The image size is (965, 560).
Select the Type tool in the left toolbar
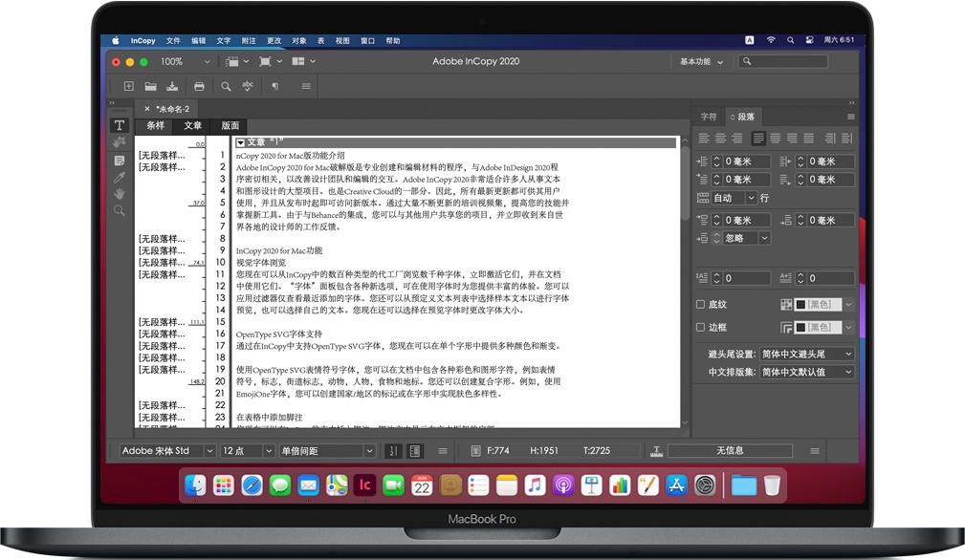120,125
